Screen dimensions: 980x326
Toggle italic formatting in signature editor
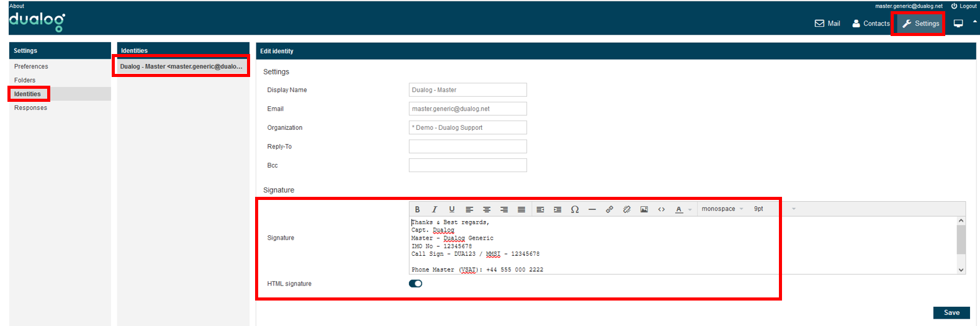tap(434, 209)
